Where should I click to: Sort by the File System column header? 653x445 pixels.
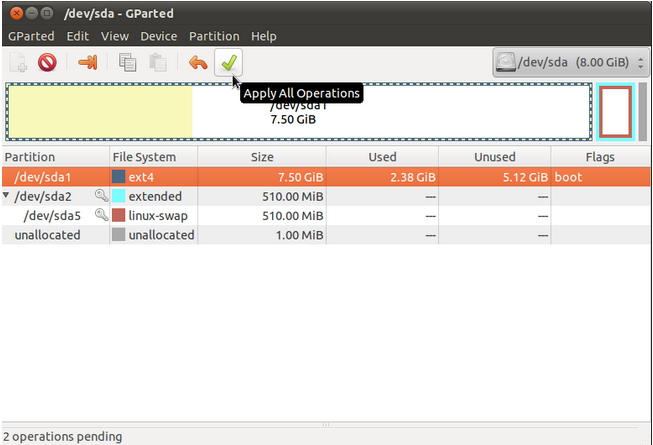click(x=144, y=157)
